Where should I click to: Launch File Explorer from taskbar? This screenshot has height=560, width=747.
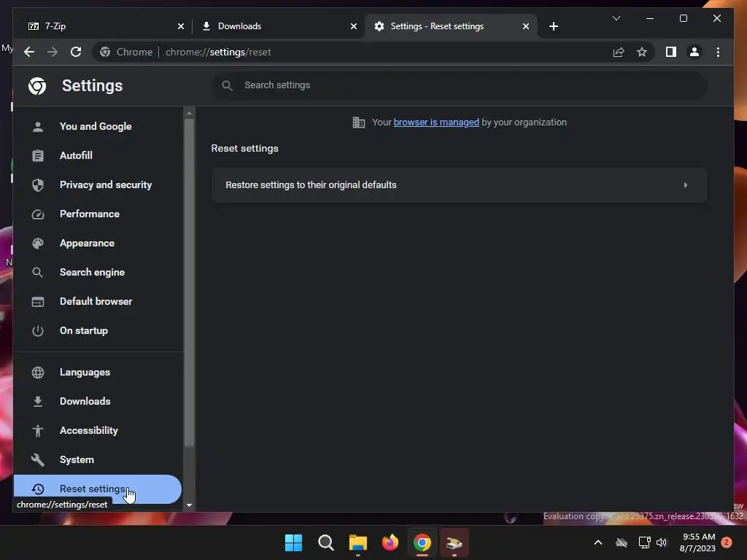[357, 542]
